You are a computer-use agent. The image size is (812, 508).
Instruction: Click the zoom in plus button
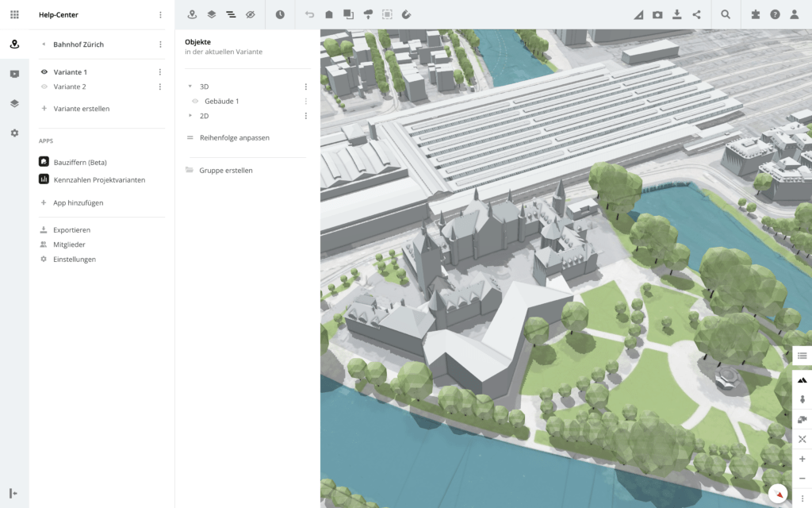tap(802, 459)
